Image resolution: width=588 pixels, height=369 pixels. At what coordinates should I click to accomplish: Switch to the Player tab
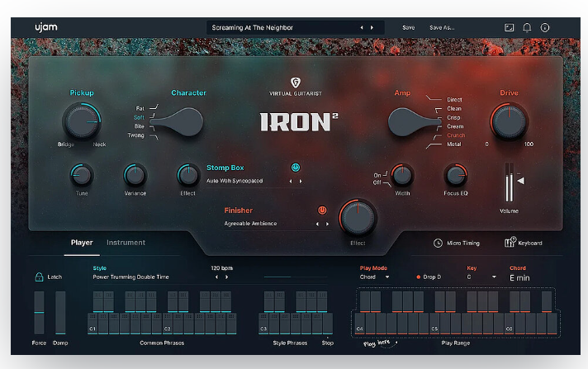pyautogui.click(x=82, y=243)
